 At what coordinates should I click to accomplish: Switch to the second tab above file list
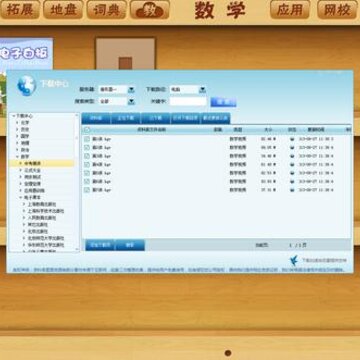click(x=125, y=118)
